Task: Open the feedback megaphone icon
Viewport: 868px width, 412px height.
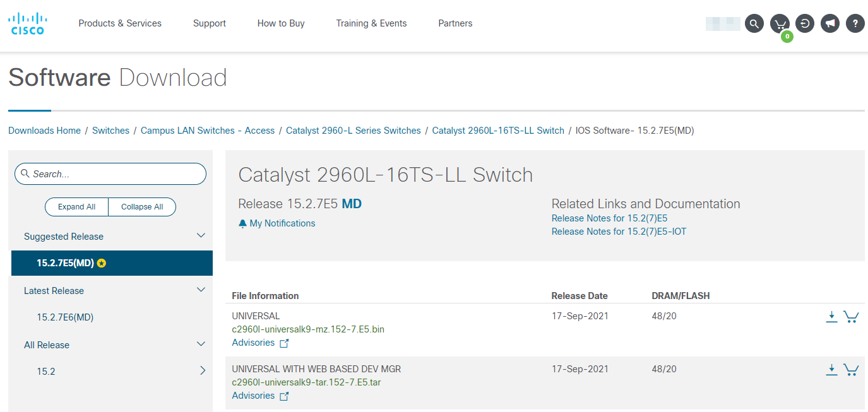Action: (x=830, y=24)
